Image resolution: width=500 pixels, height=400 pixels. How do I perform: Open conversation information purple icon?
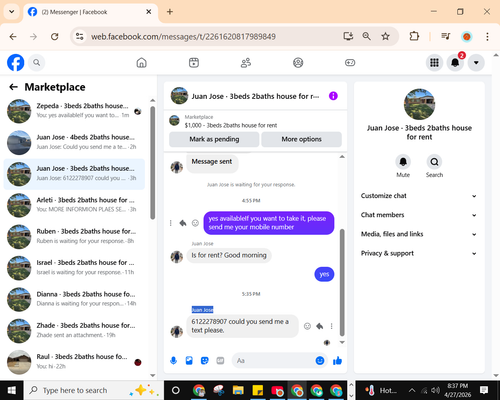[333, 96]
